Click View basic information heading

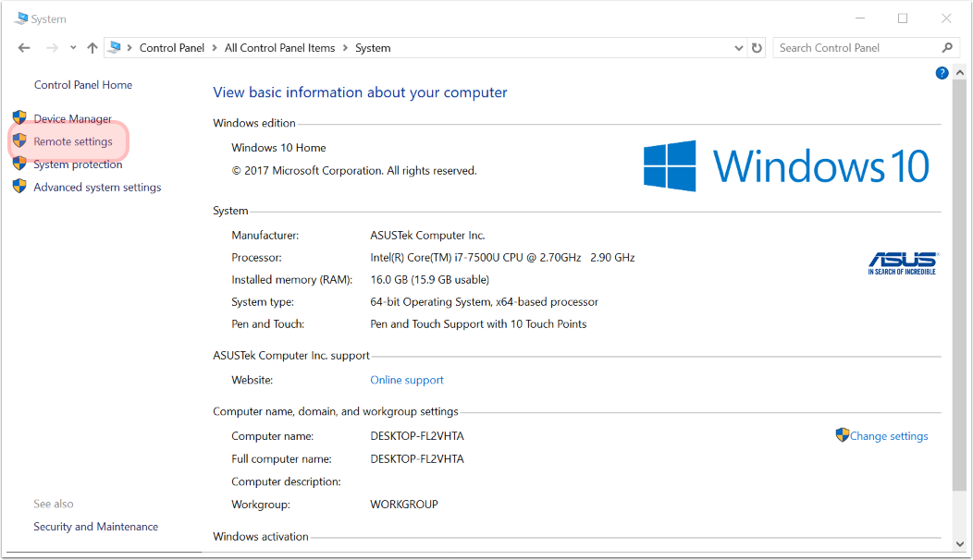(x=360, y=92)
